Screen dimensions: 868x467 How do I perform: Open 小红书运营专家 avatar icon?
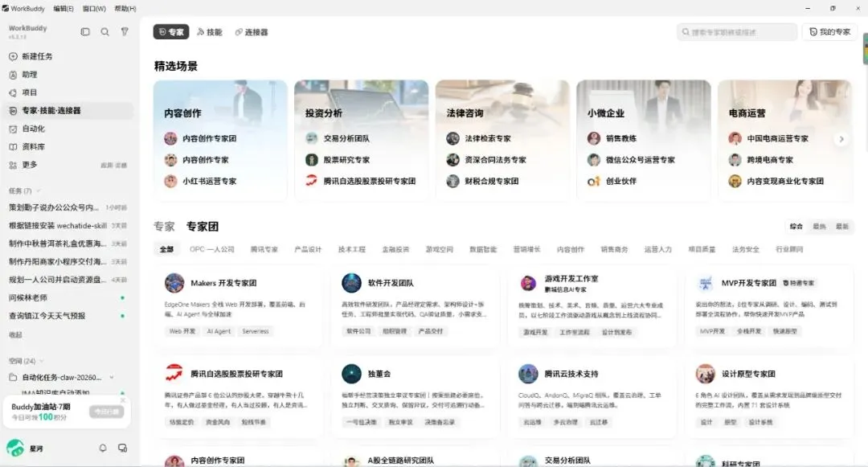170,181
